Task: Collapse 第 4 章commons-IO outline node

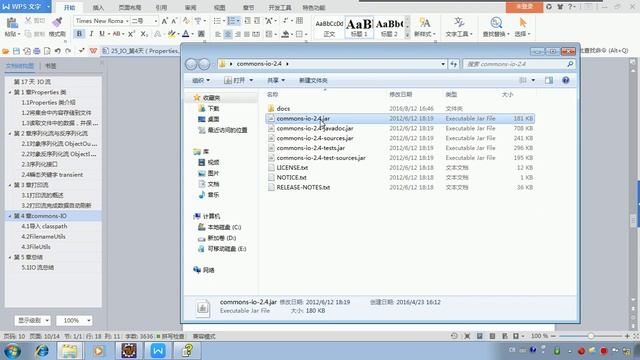Action: coord(10,216)
